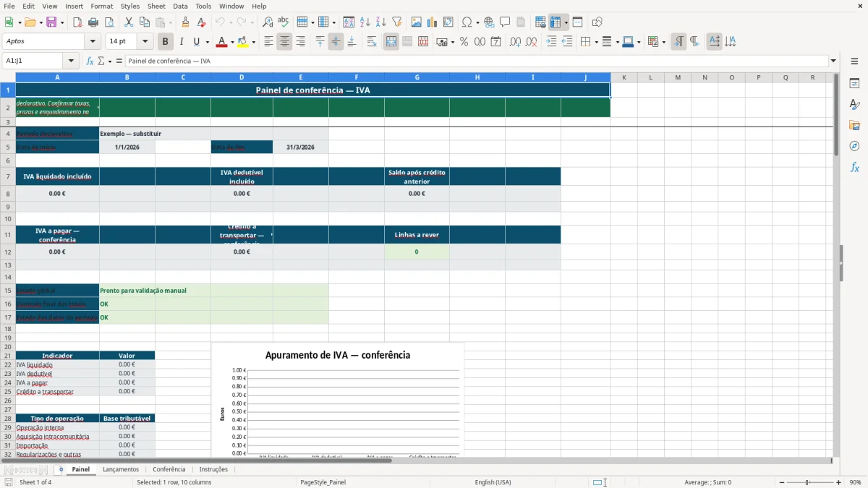Viewport: 868px width, 488px height.
Task: Insert a hyperlink
Action: [x=490, y=22]
